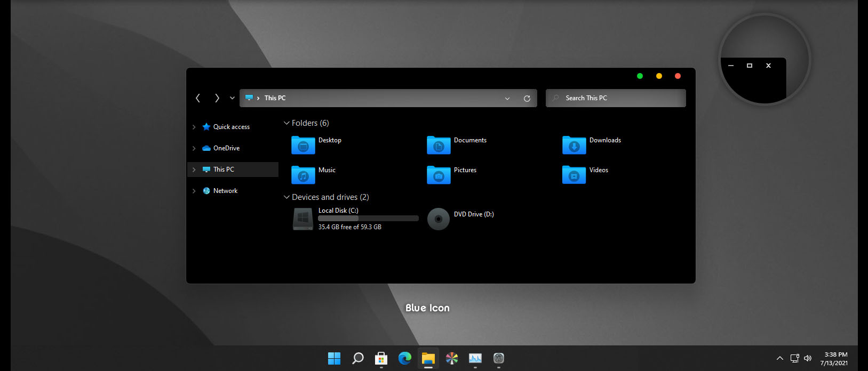Open taskbar Search
The image size is (868, 371).
click(x=357, y=358)
